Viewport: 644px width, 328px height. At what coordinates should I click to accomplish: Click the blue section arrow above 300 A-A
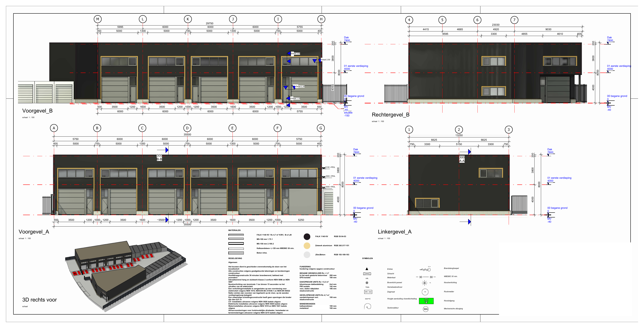[x=469, y=152]
